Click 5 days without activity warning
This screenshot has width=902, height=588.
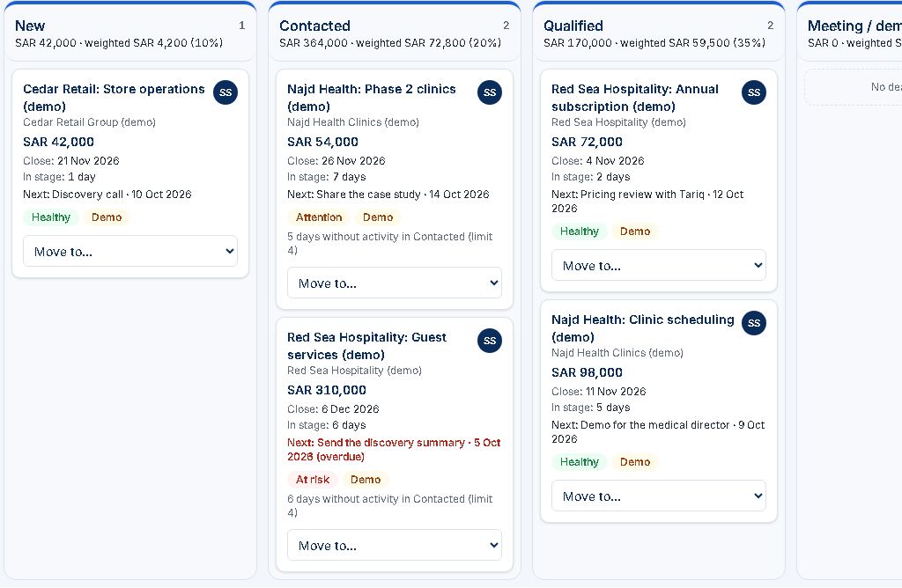(390, 243)
